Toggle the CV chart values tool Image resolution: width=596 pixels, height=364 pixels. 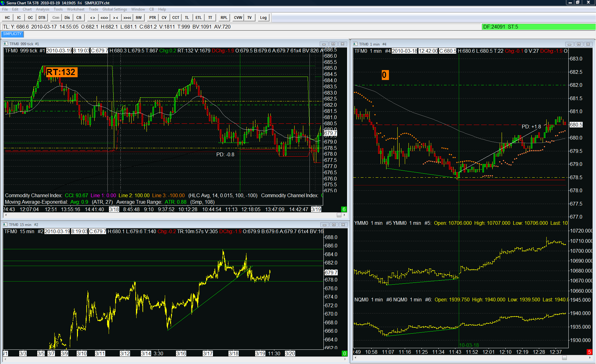164,18
